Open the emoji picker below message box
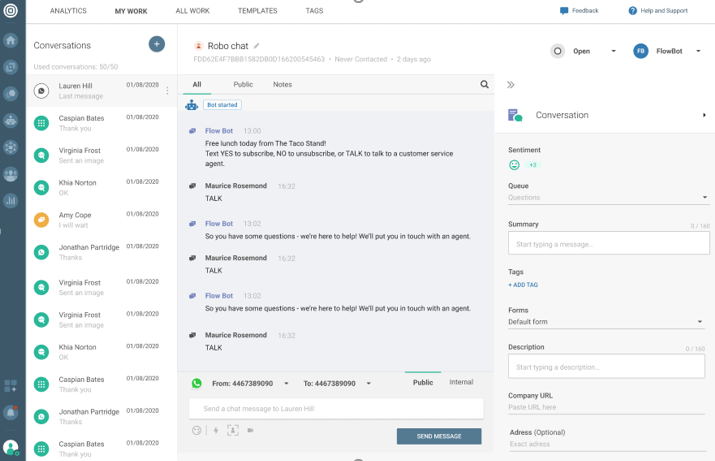The width and height of the screenshot is (715, 461). pyautogui.click(x=197, y=430)
